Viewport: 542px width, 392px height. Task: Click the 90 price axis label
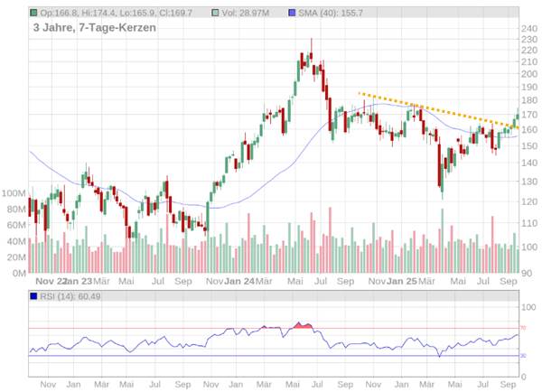tap(527, 274)
